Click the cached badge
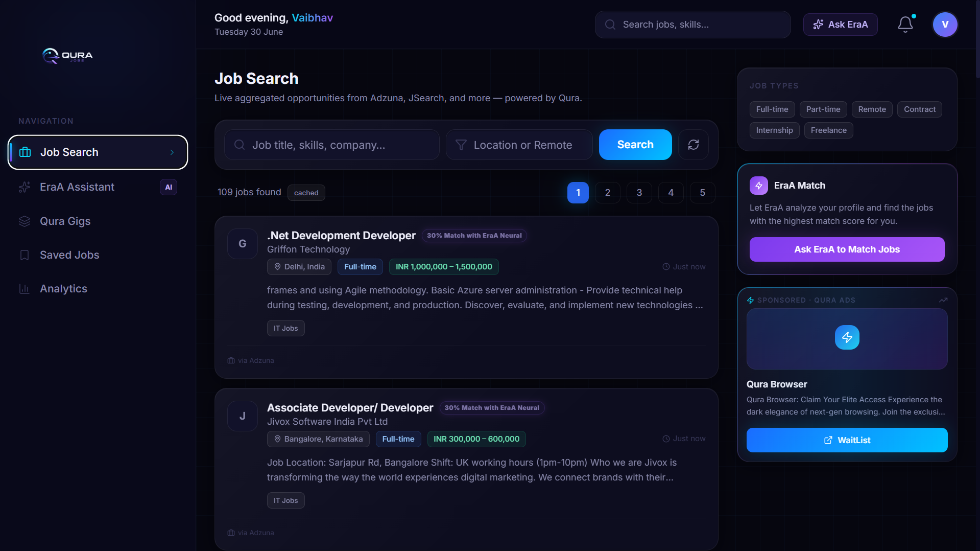The width and height of the screenshot is (980, 551). coord(306,193)
